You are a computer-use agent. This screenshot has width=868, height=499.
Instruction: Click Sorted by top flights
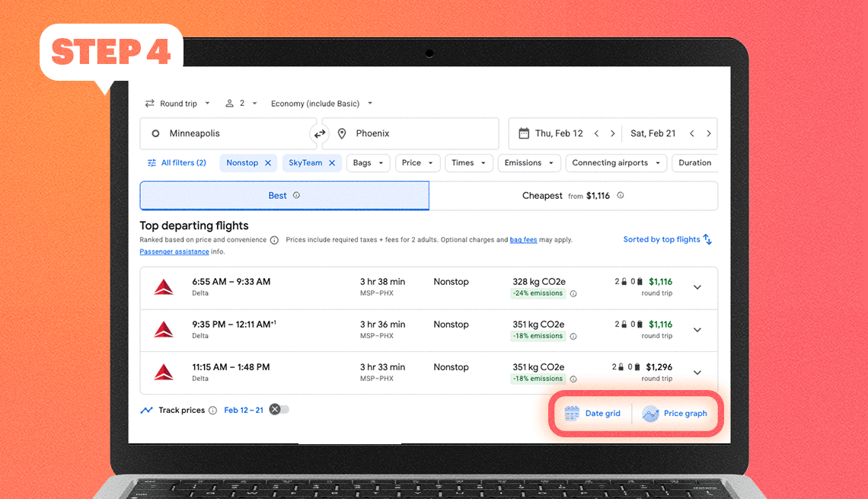[x=662, y=238]
